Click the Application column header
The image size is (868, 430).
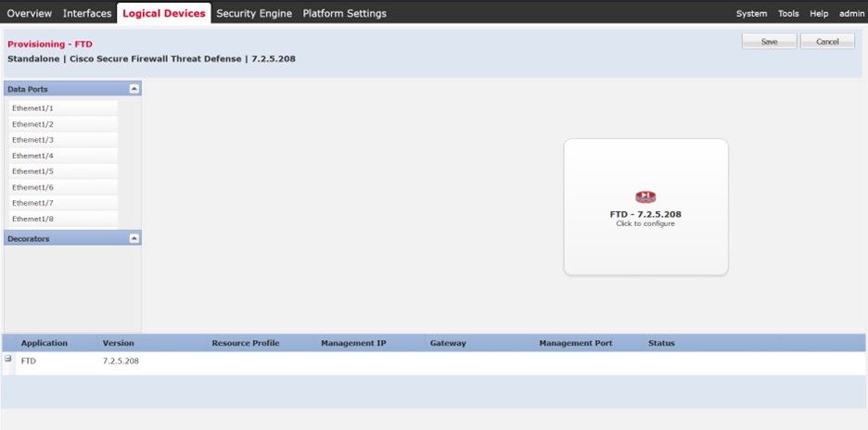45,343
